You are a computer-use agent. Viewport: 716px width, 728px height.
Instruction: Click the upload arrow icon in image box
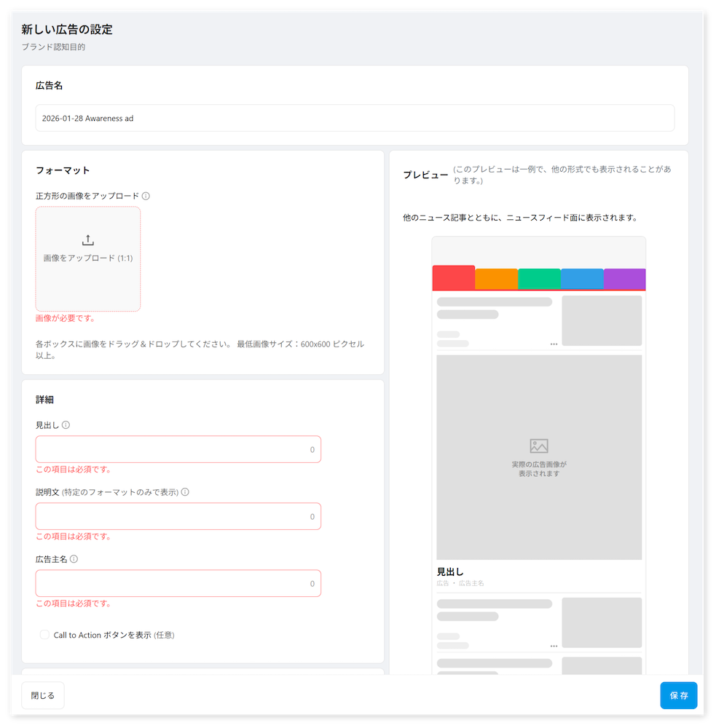click(88, 240)
